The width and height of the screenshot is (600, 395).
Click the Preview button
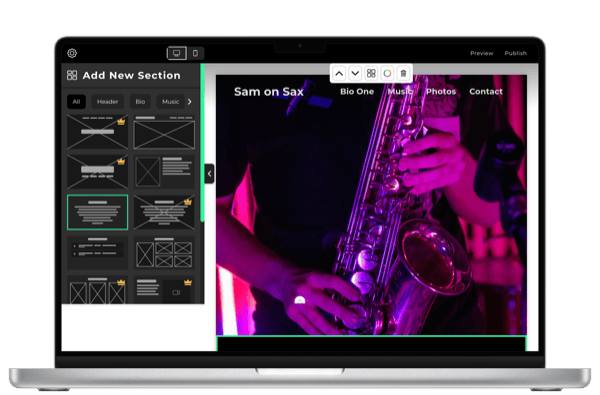[x=481, y=53]
